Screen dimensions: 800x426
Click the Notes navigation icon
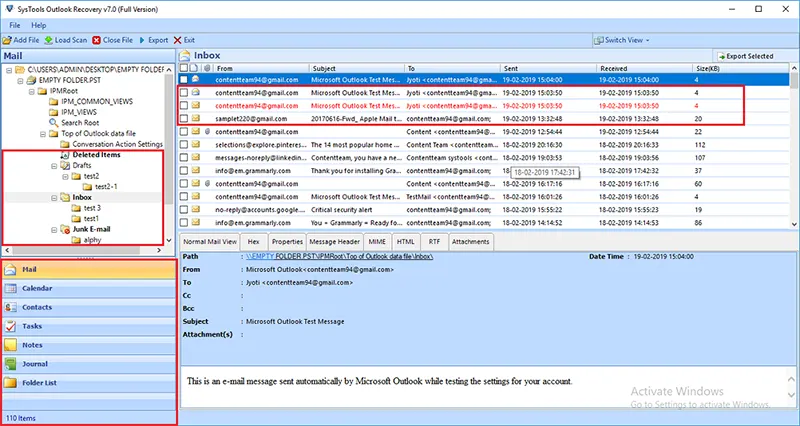coord(11,345)
